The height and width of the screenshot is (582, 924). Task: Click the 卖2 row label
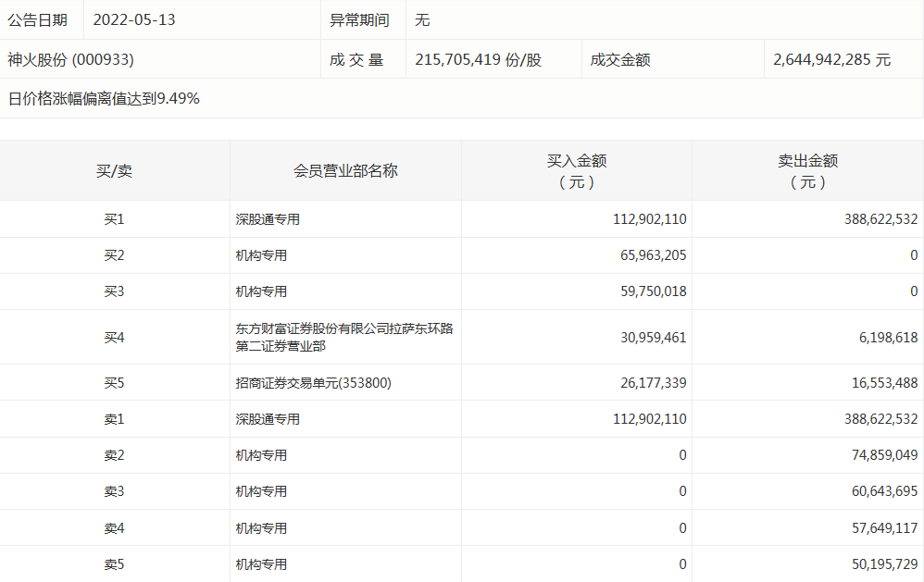pos(114,455)
